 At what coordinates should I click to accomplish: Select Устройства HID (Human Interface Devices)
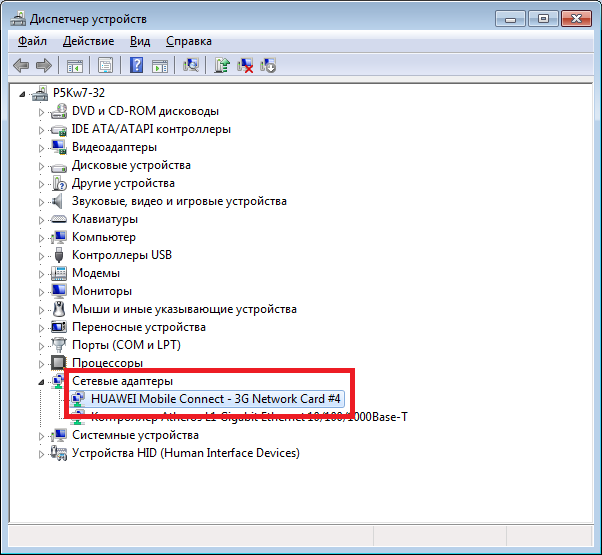pos(185,453)
